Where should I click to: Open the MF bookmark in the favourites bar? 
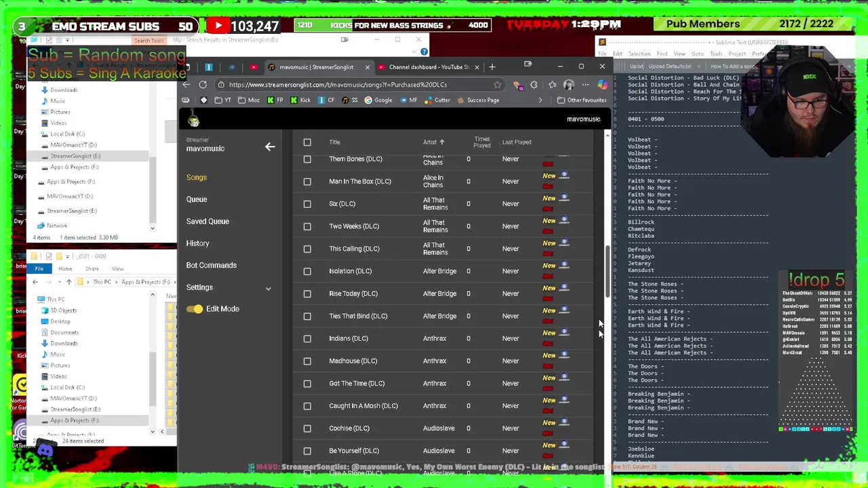(408, 100)
